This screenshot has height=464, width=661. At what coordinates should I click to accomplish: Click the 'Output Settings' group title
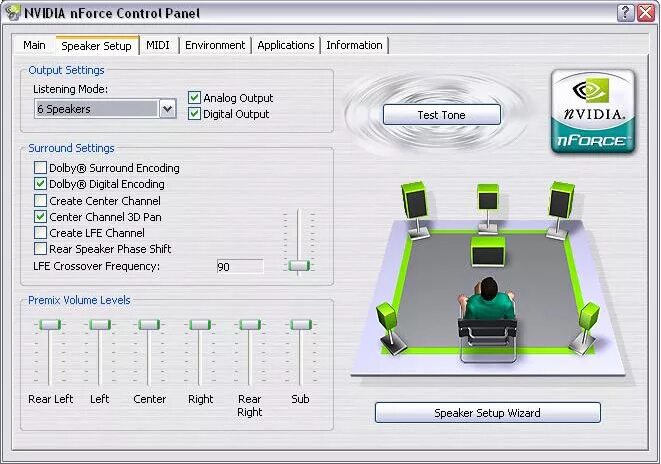point(66,70)
